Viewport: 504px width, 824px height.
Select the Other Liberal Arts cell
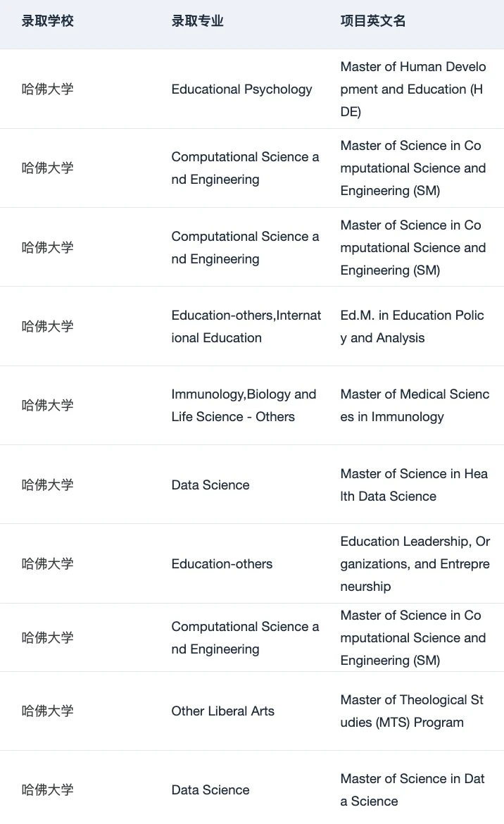222,711
